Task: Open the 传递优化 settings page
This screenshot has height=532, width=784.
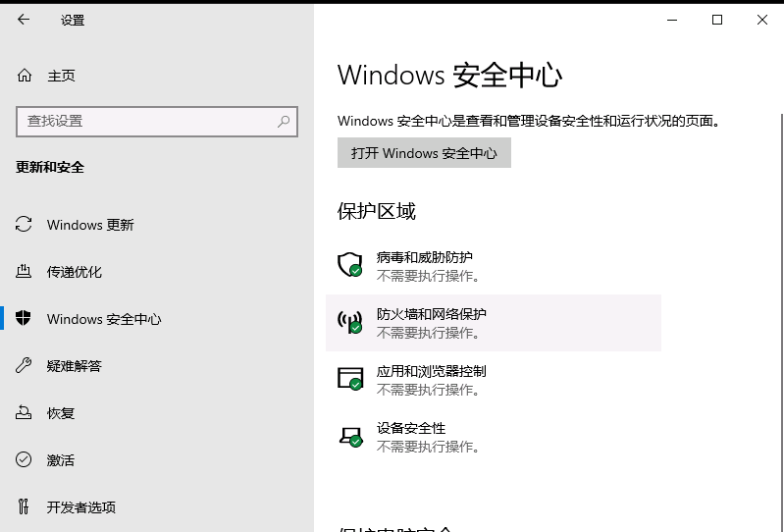Action: point(75,272)
